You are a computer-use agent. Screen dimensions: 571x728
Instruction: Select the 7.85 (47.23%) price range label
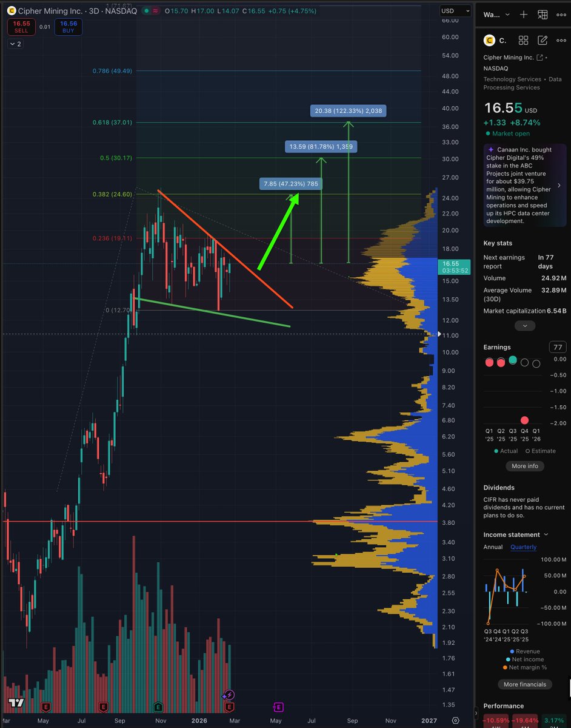coord(291,183)
